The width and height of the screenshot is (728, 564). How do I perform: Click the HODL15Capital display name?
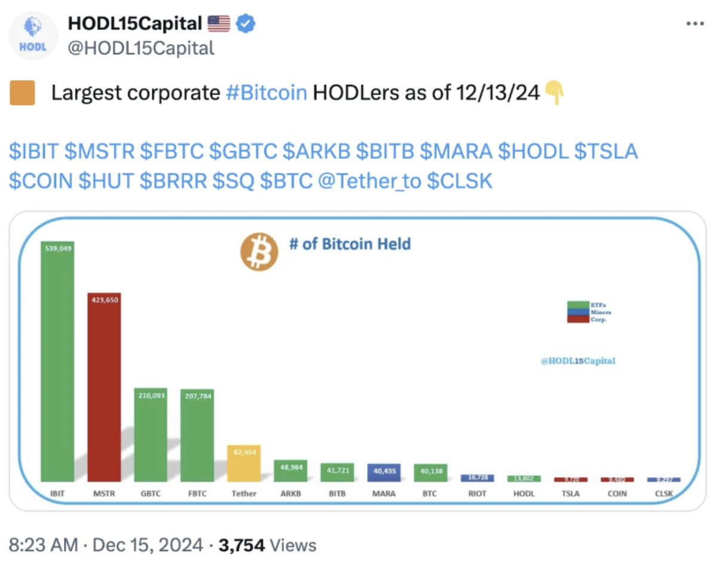click(134, 24)
